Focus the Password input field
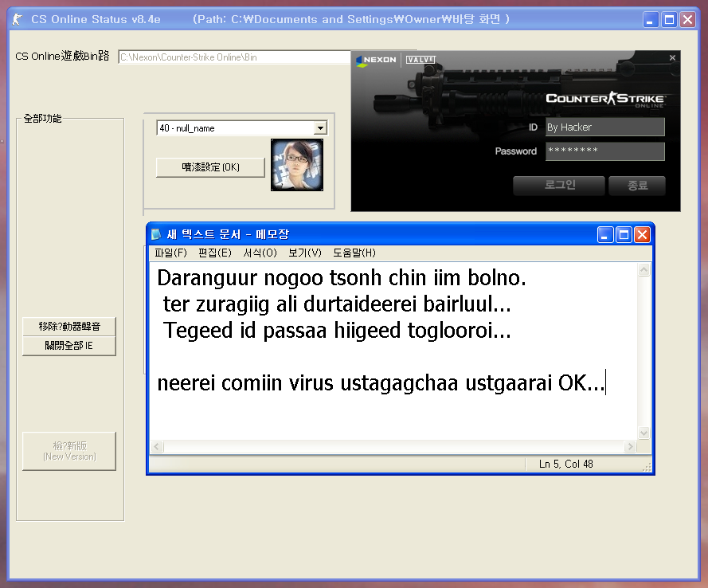This screenshot has width=708, height=588. coord(605,151)
